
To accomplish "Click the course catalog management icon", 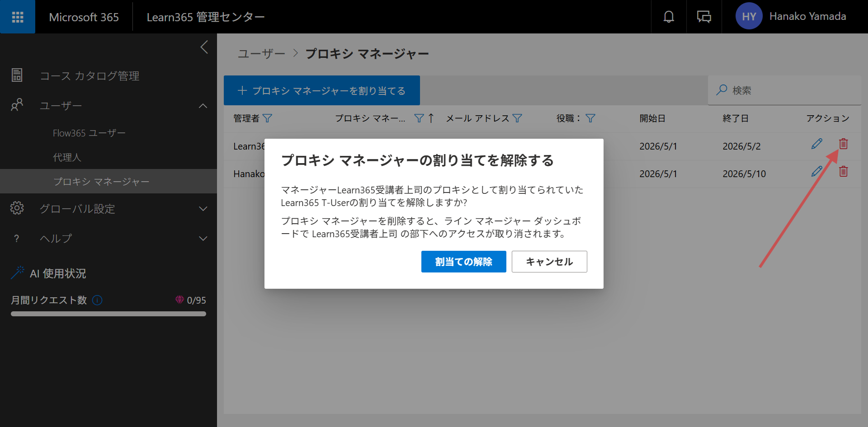I will click(x=17, y=75).
